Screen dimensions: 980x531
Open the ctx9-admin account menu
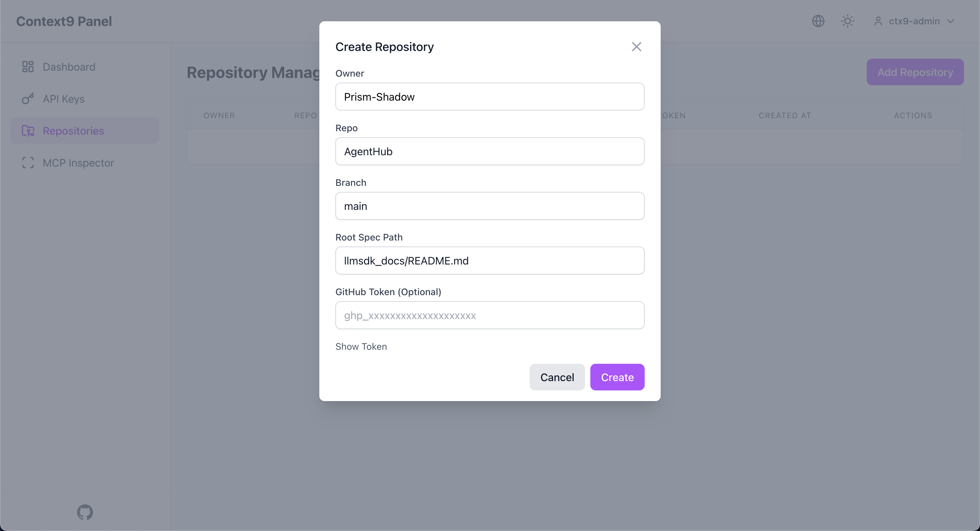[x=914, y=21]
